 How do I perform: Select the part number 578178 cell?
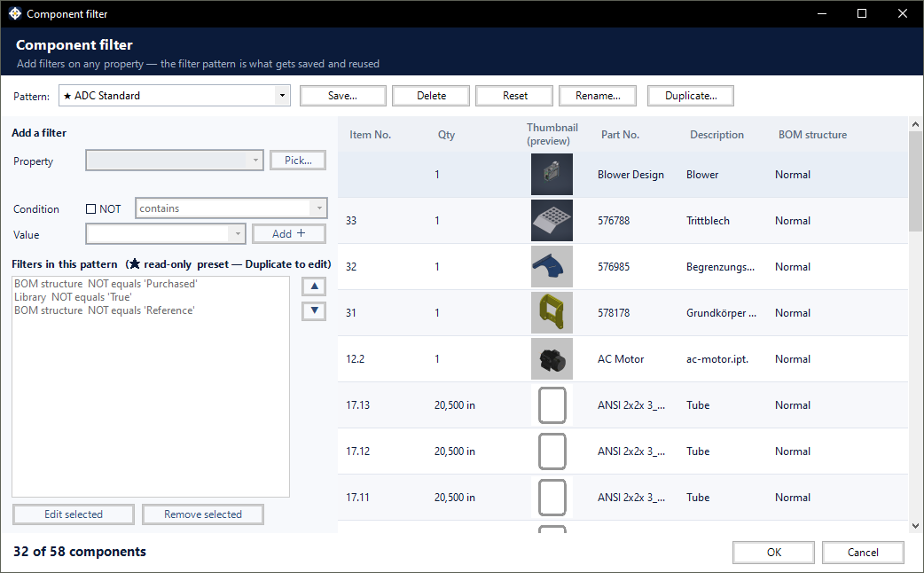tap(614, 312)
